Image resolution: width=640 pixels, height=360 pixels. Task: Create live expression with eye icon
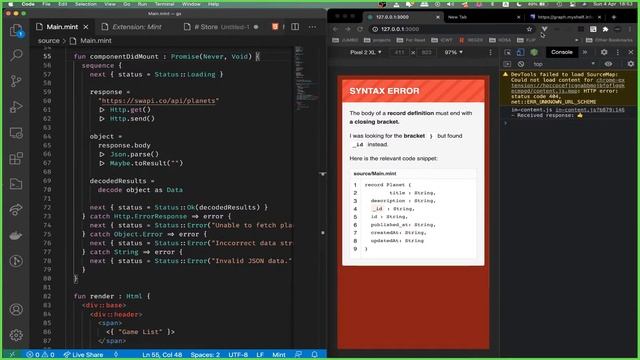tap(608, 64)
